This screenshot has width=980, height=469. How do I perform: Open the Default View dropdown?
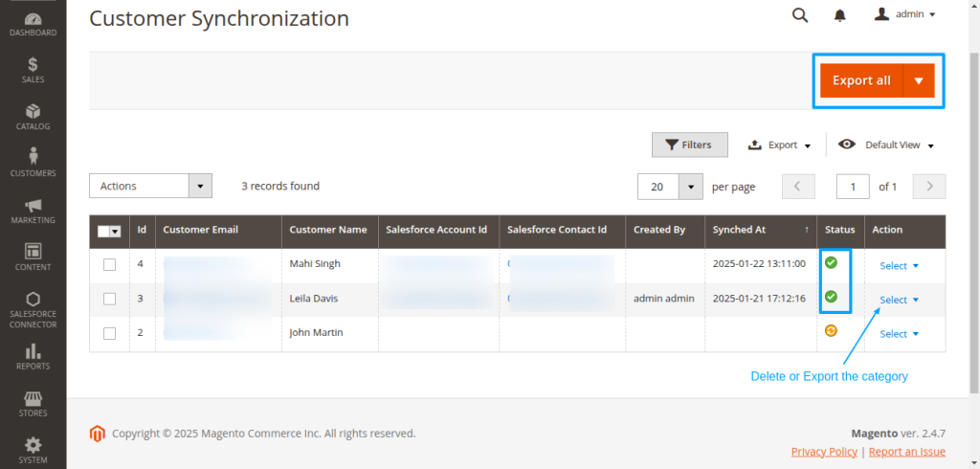pyautogui.click(x=886, y=145)
